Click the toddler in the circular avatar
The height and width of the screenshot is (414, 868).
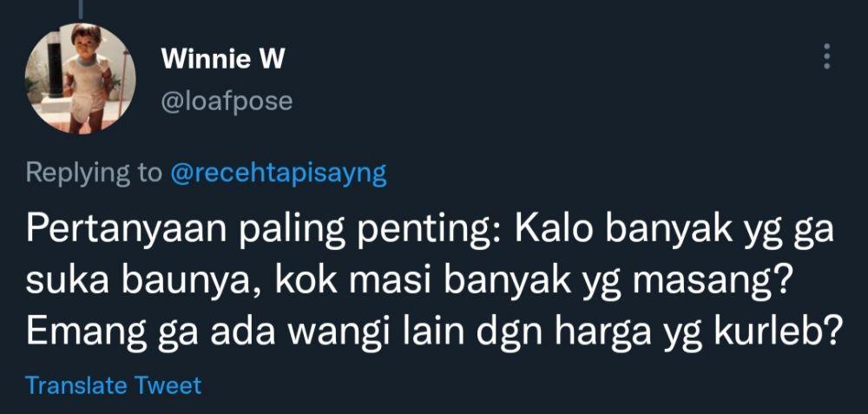pyautogui.click(x=87, y=77)
